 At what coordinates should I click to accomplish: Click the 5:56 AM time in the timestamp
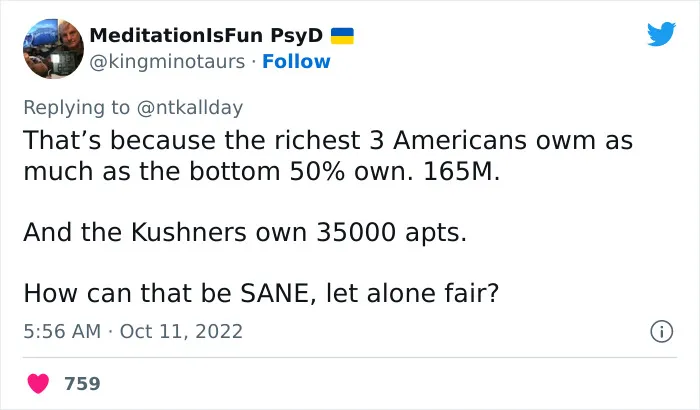[x=62, y=331]
